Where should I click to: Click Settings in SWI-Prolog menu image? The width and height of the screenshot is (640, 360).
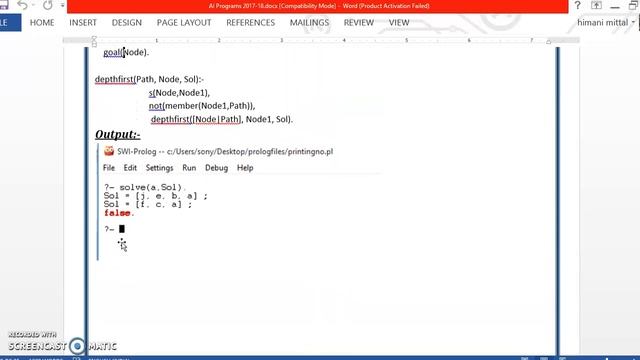click(x=159, y=168)
